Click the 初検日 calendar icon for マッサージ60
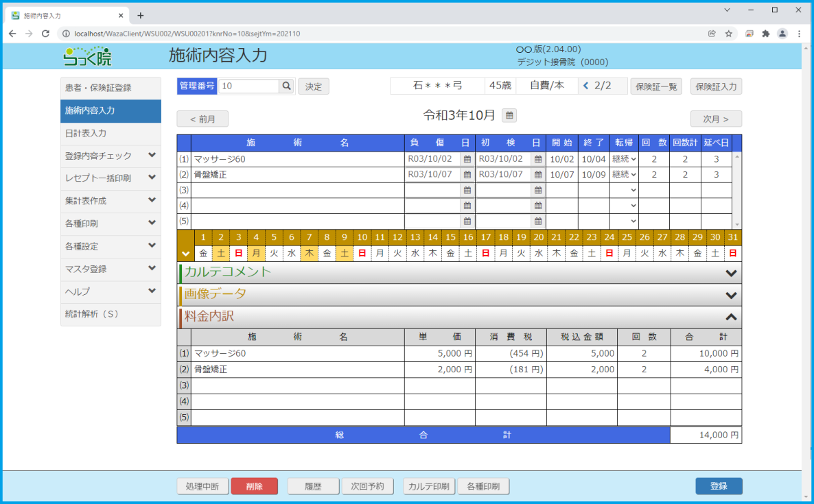 pos(537,158)
